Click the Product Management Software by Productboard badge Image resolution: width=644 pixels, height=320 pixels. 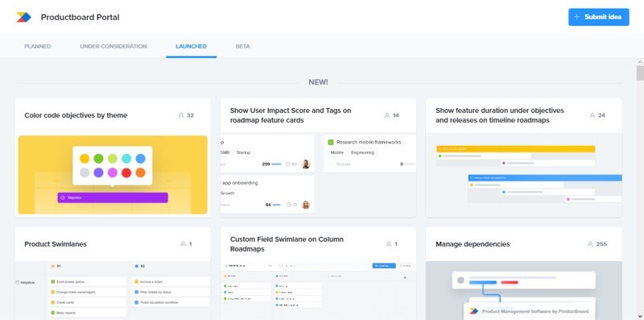pos(530,311)
